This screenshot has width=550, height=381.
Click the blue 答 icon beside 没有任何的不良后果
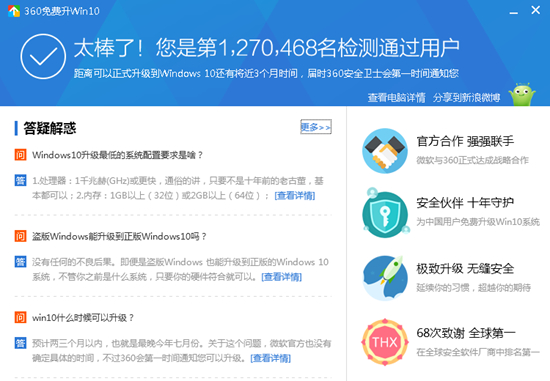coord(20,261)
